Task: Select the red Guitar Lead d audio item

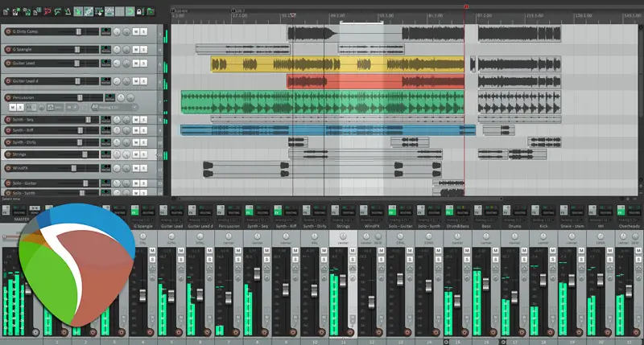Action: pos(375,82)
